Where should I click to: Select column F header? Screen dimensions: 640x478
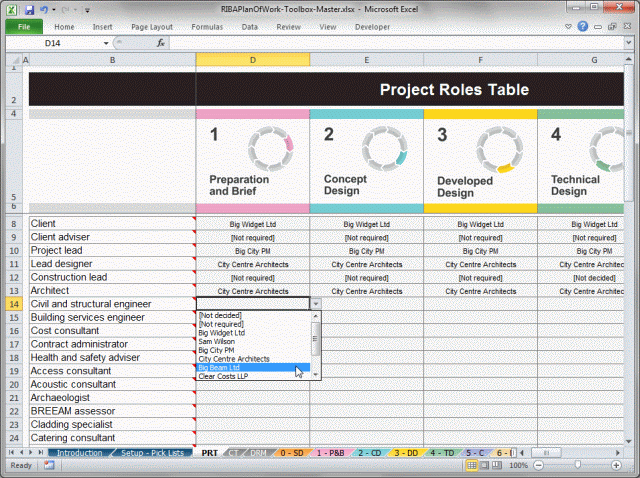pyautogui.click(x=480, y=60)
